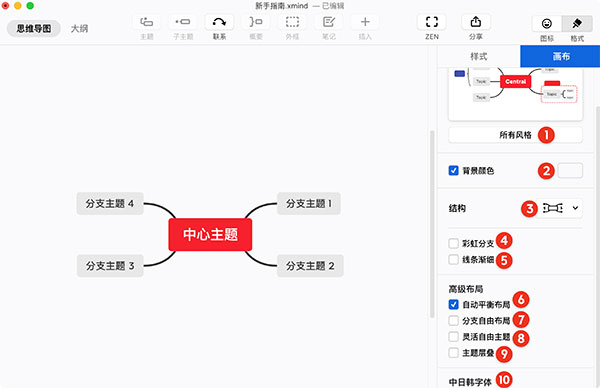Click the theme preview thumbnail
This screenshot has height=388, width=600.
515,94
